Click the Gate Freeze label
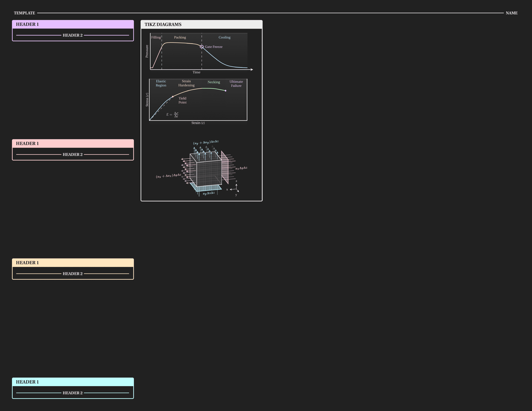The image size is (532, 411). (214, 47)
